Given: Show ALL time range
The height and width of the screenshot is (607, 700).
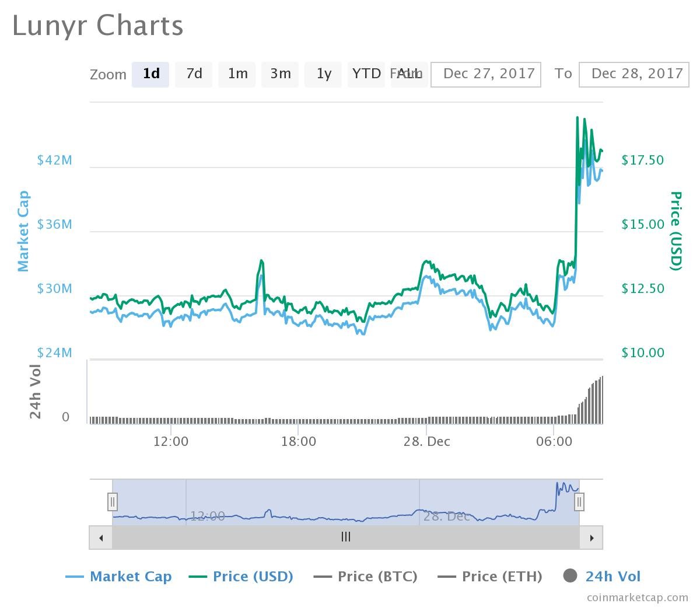Looking at the screenshot, I should point(409,75).
